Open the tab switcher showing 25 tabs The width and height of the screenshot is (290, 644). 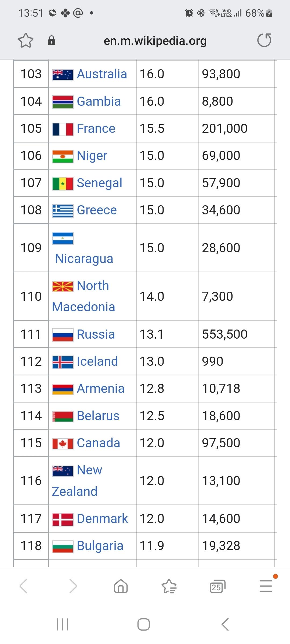pyautogui.click(x=217, y=586)
